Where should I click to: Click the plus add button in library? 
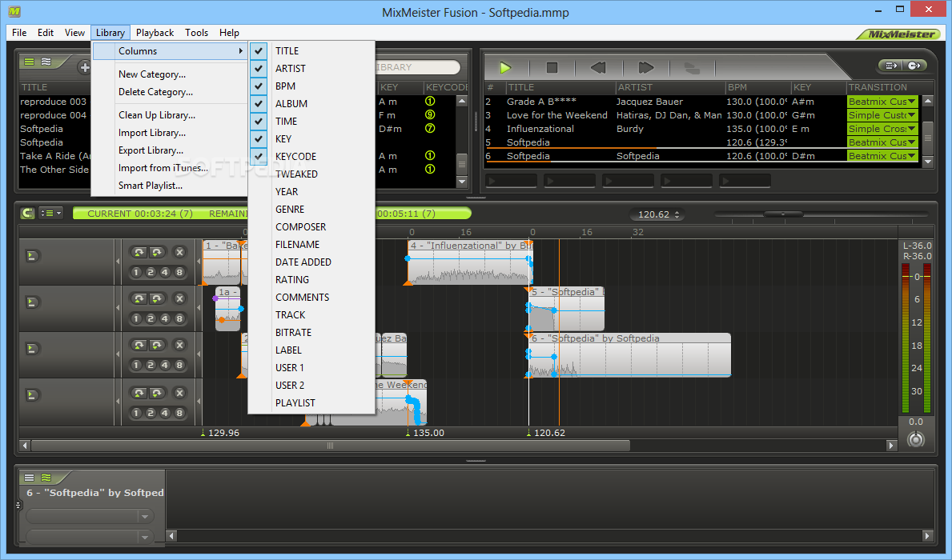tap(84, 67)
